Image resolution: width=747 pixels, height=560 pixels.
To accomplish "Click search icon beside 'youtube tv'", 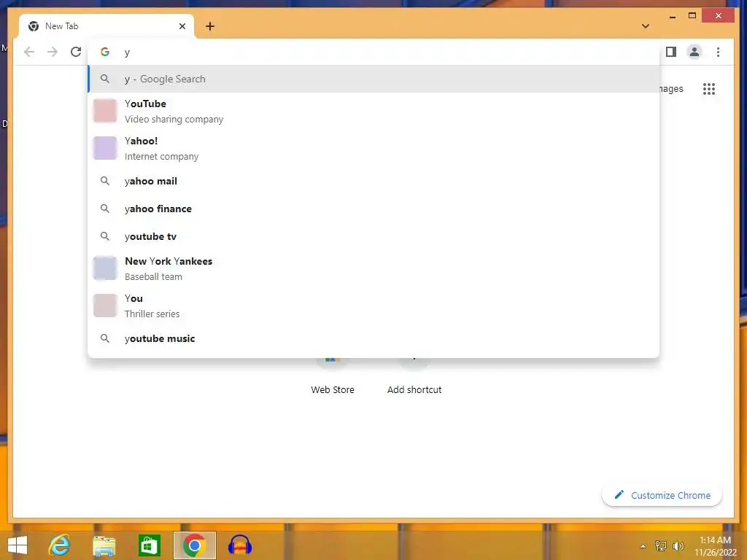I will click(x=105, y=236).
